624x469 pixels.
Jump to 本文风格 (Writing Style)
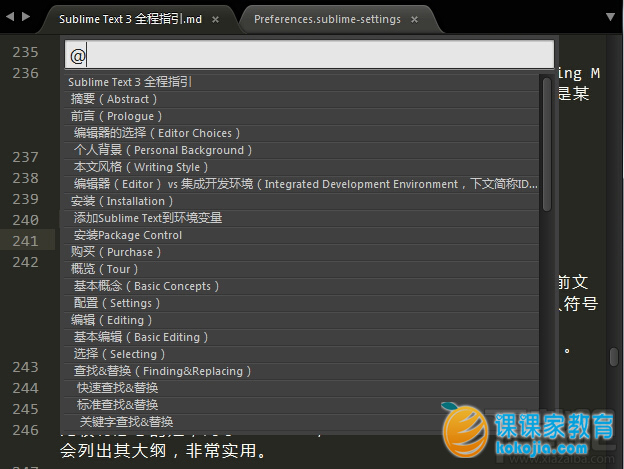[302, 167]
